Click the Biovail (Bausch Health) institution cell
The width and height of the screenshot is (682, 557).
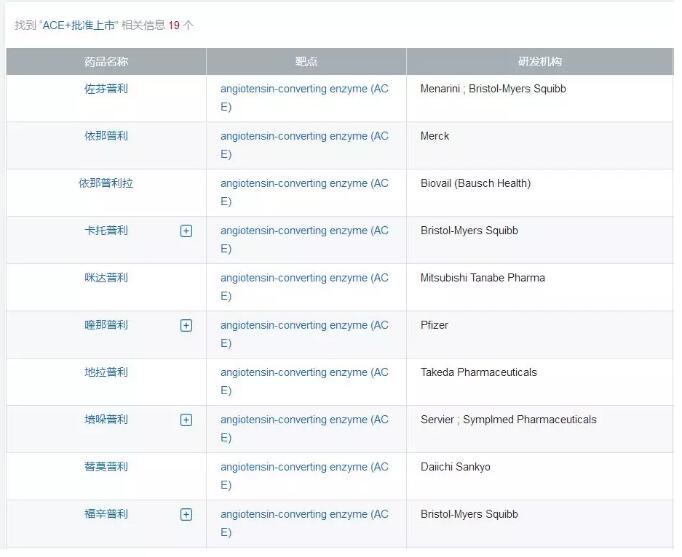475,184
